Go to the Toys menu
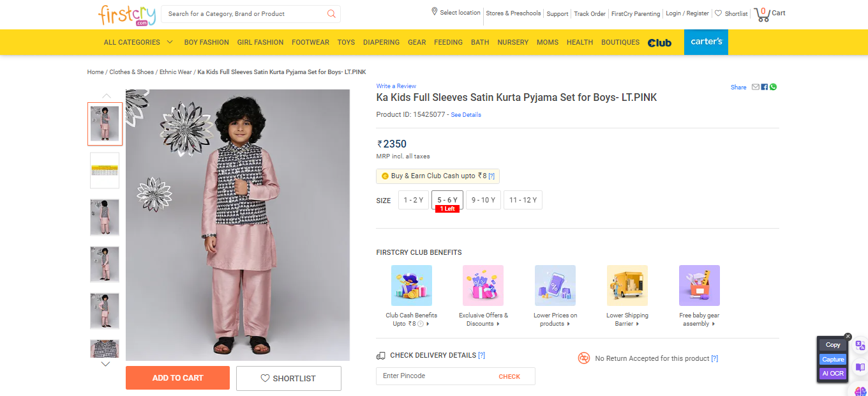Screen dimensions: 868x396 point(346,42)
